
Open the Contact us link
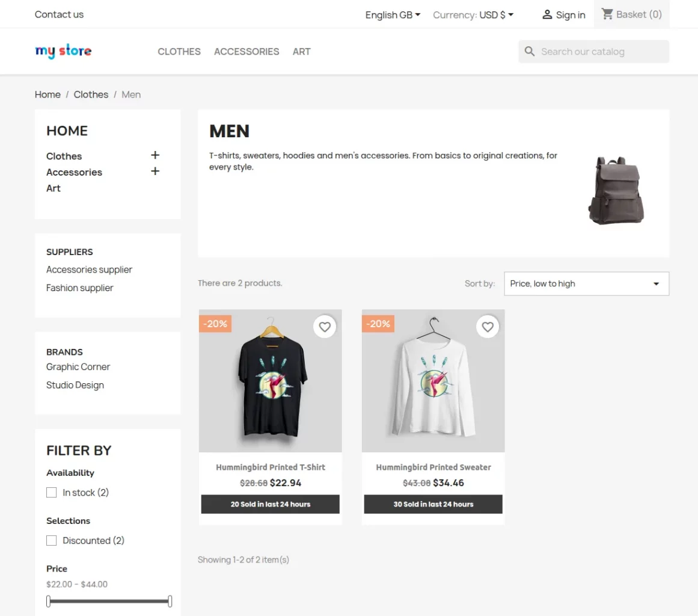pyautogui.click(x=59, y=14)
